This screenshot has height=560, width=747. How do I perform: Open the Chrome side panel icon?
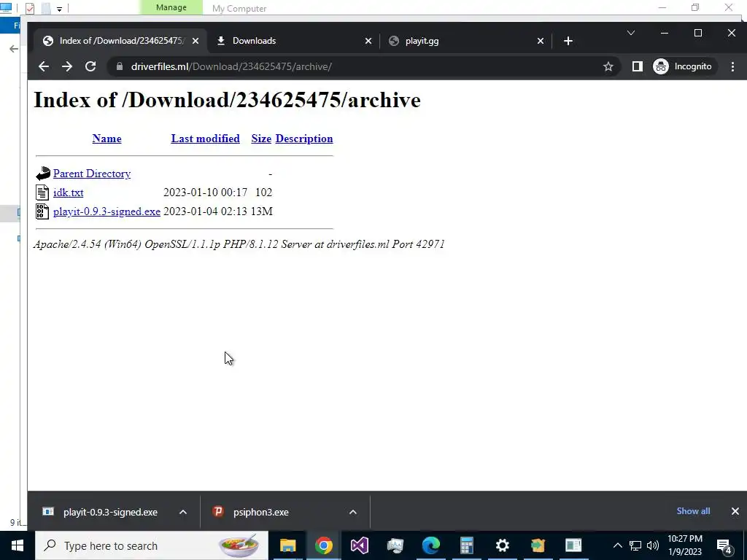[x=637, y=66]
